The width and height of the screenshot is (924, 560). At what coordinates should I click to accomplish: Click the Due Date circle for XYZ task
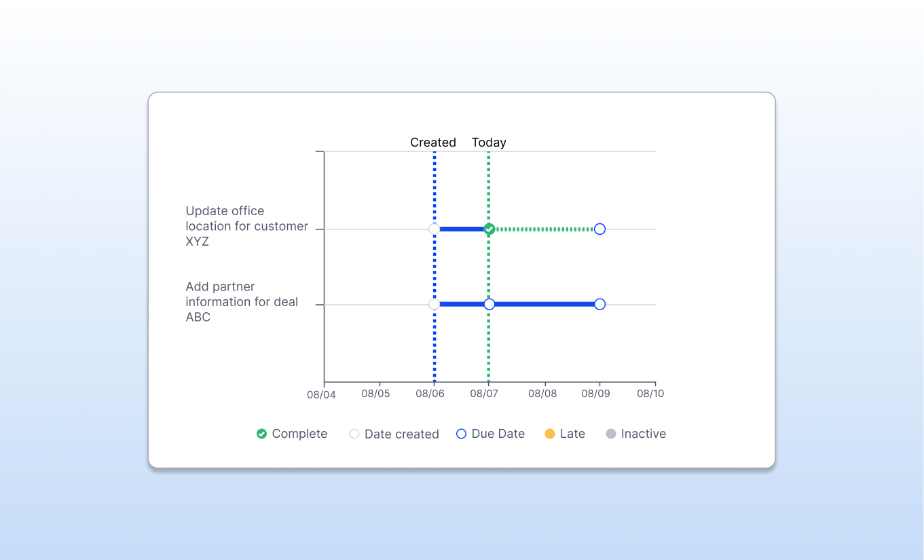pos(599,229)
